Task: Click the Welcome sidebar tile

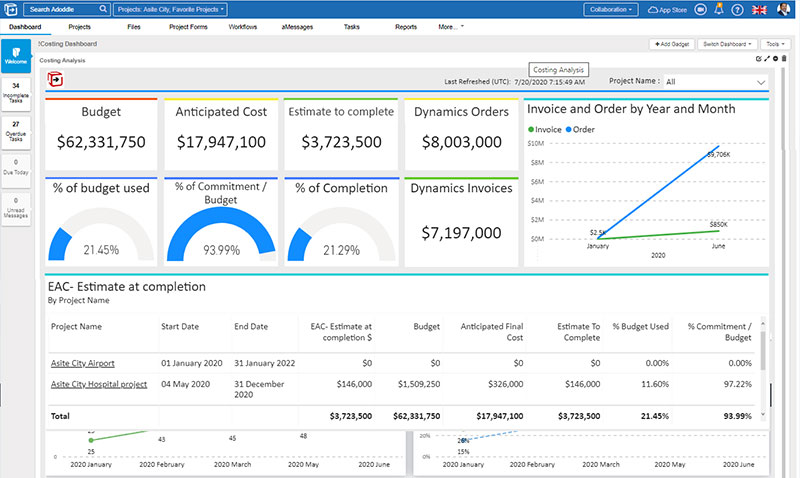Action: click(x=16, y=56)
